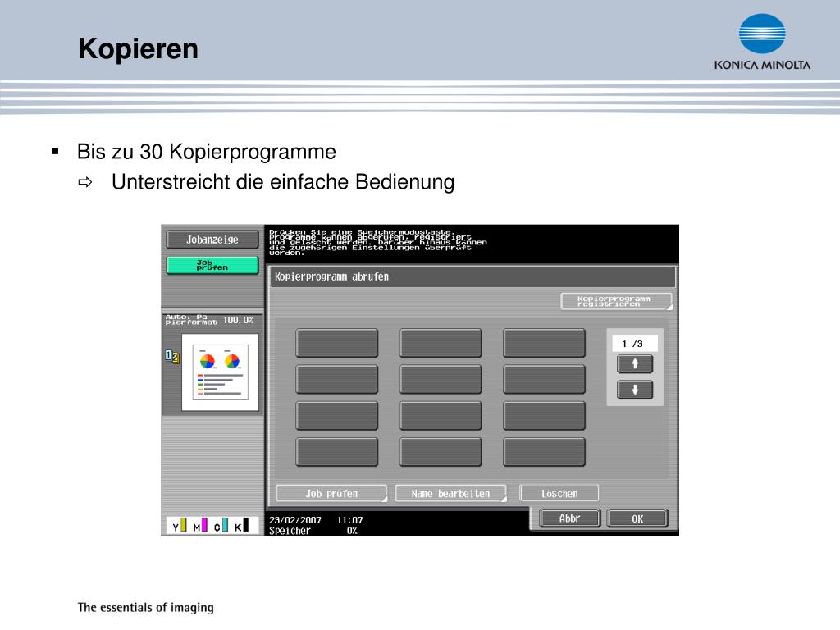The image size is (840, 630).
Task: Click Auto. Papierformat paper setting text
Action: [191, 320]
